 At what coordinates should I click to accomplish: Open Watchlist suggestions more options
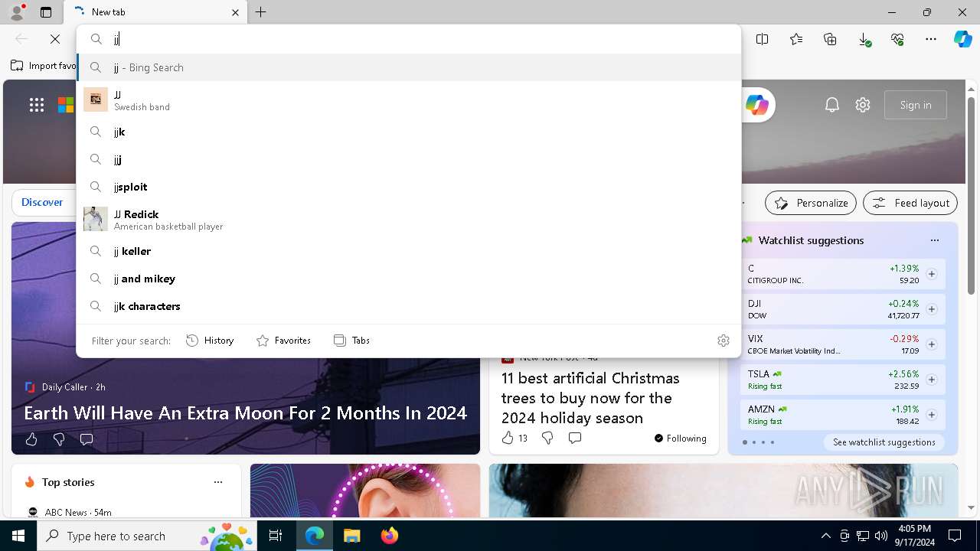click(934, 240)
